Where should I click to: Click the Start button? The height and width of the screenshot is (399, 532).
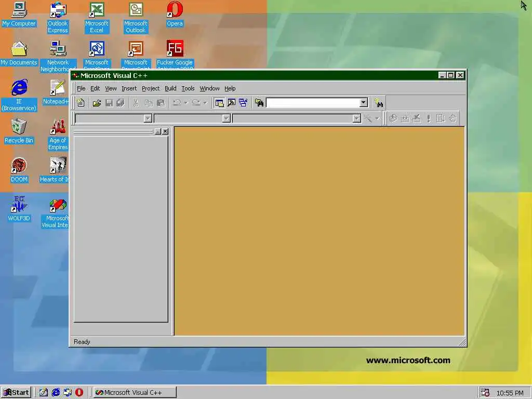(x=16, y=393)
